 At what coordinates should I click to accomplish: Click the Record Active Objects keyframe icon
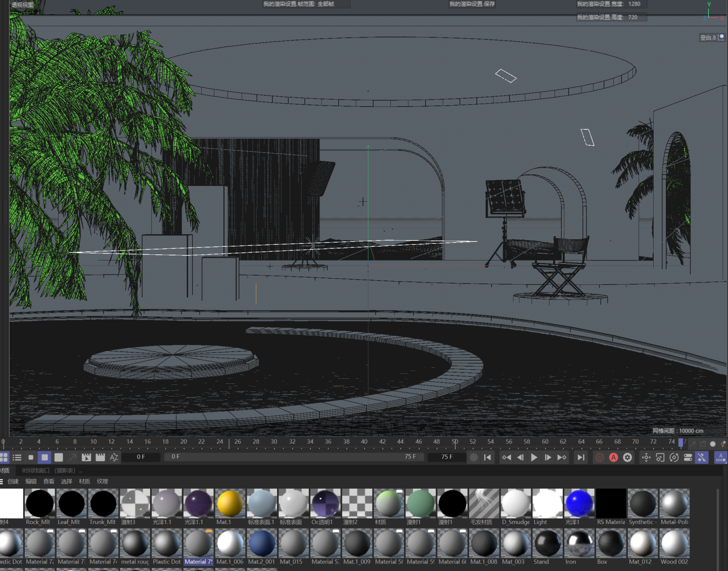point(600,457)
